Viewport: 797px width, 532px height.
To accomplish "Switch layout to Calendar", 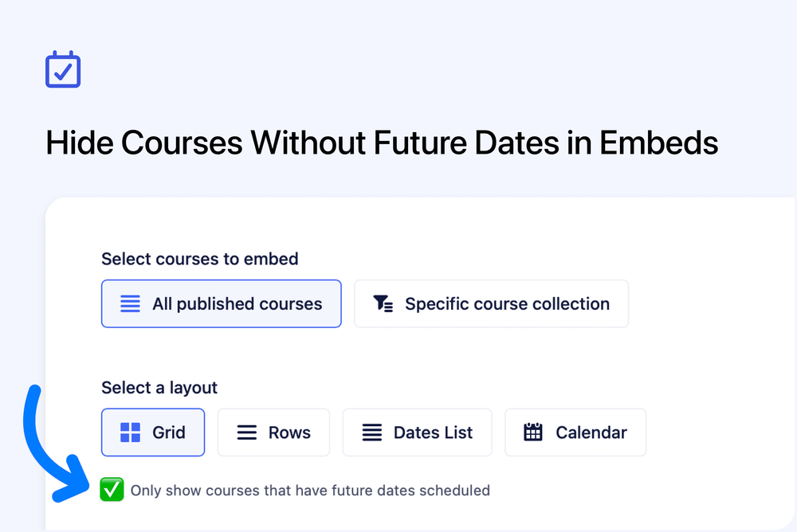I will (575, 432).
